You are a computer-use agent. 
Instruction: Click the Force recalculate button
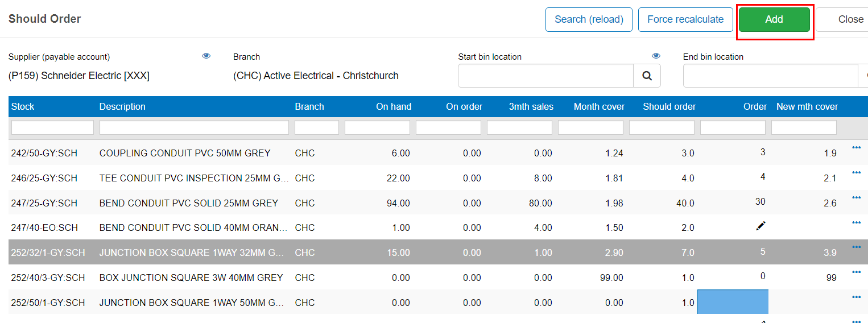click(685, 19)
